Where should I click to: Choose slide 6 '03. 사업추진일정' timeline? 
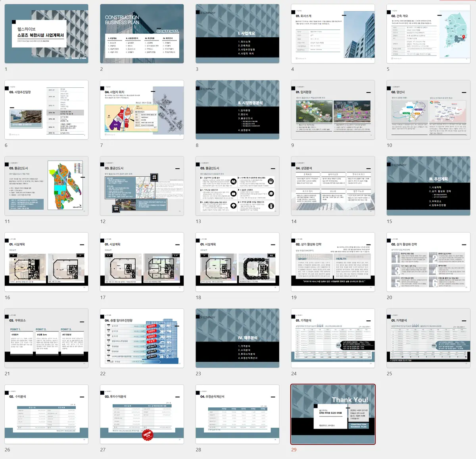46,110
